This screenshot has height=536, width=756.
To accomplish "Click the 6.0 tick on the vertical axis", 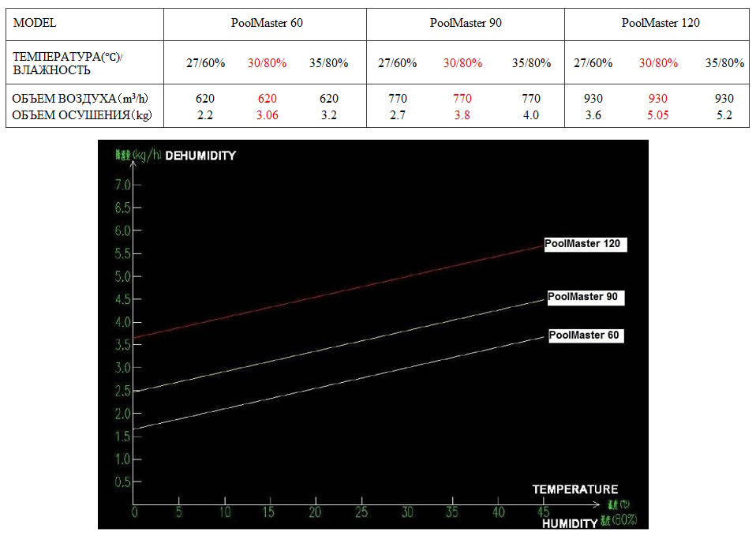I will click(122, 231).
